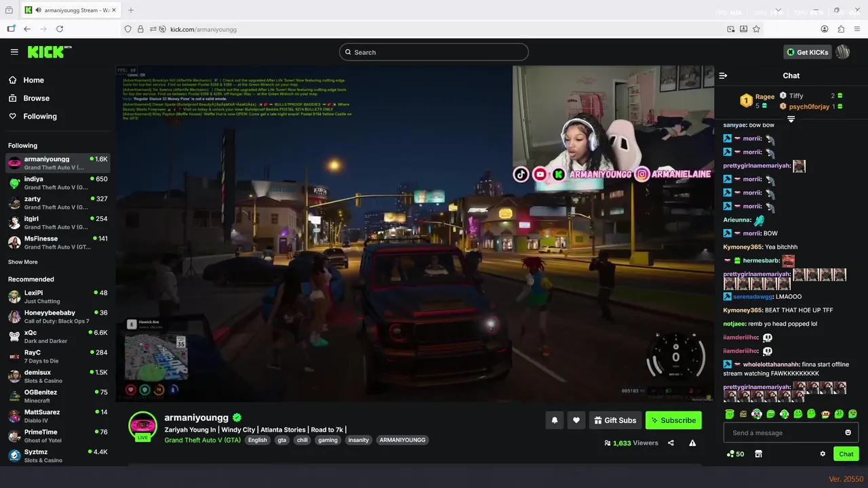Click the gta tag
Image resolution: width=868 pixels, height=488 pixels.
coord(282,441)
